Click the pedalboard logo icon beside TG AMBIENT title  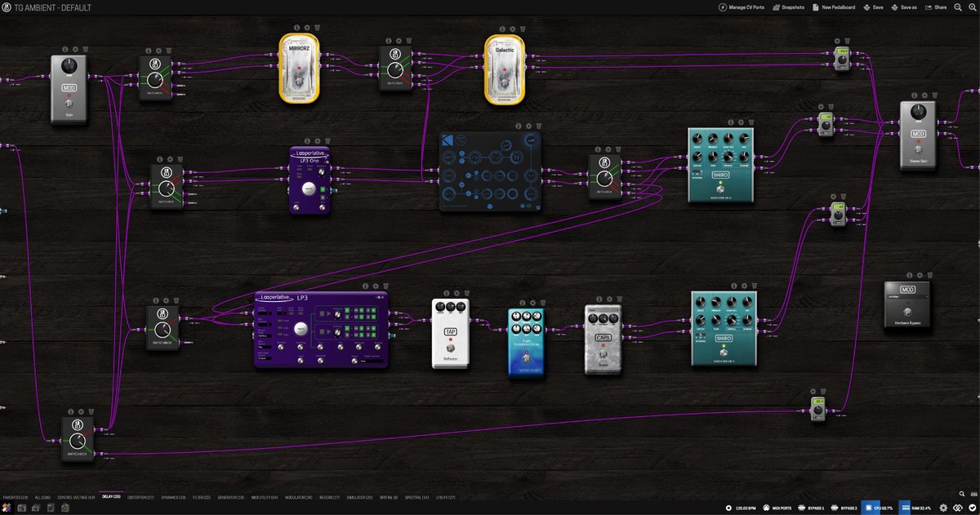point(7,7)
